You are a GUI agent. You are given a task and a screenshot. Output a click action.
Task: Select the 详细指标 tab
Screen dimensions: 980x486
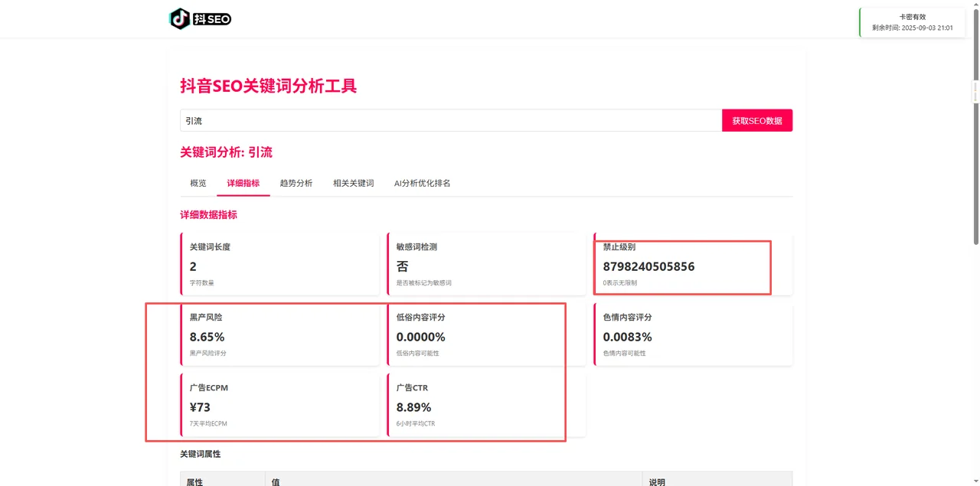coord(243,183)
